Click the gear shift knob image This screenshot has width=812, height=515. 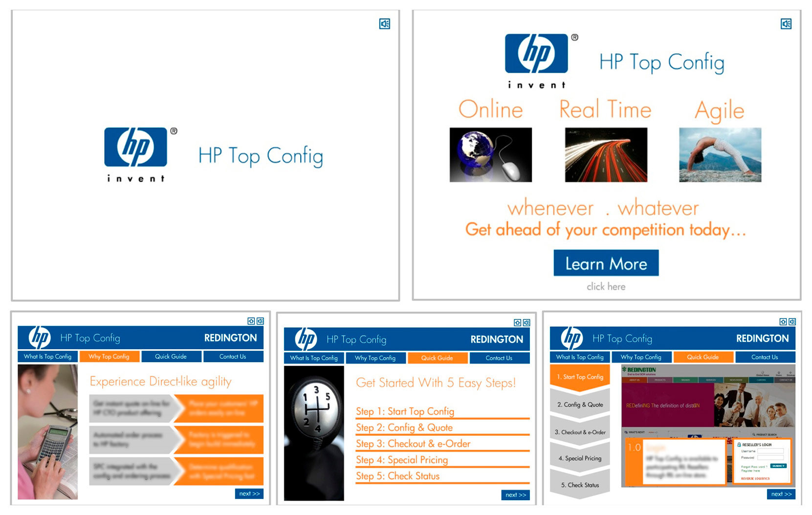pos(314,433)
